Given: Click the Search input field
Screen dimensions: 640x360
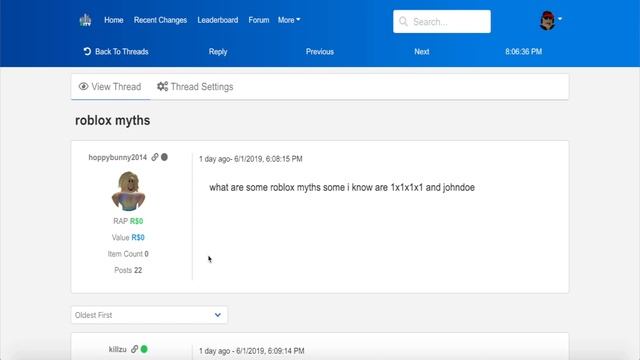Looking at the screenshot, I should 442,22.
